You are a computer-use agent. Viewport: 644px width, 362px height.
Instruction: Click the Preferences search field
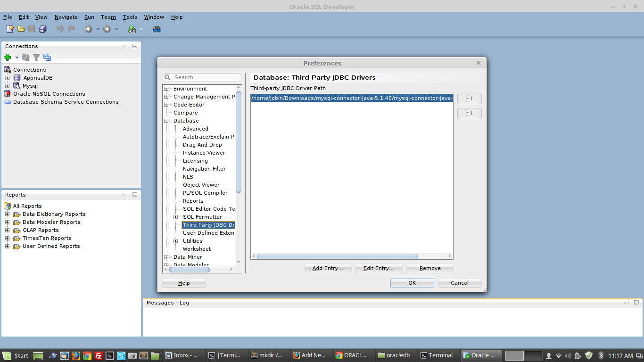(x=202, y=77)
